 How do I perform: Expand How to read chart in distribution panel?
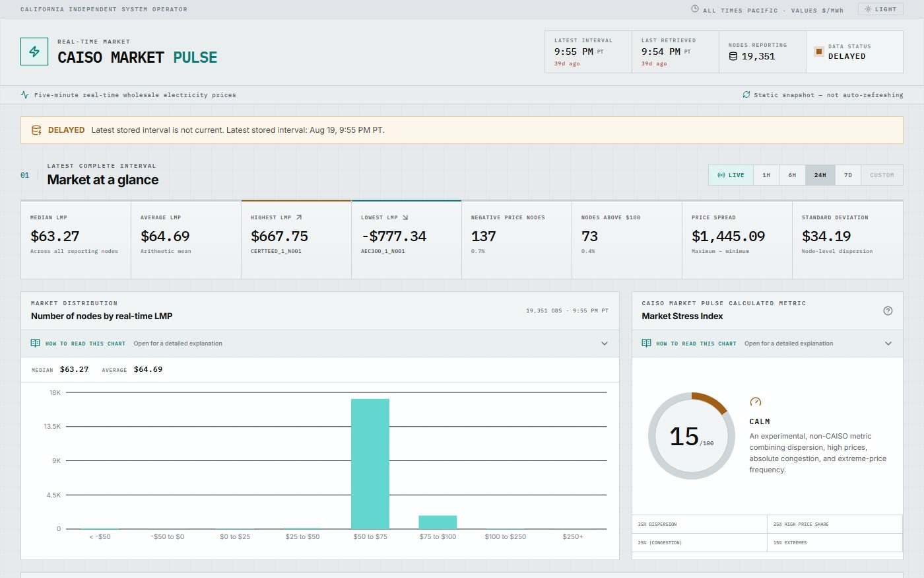click(x=319, y=343)
